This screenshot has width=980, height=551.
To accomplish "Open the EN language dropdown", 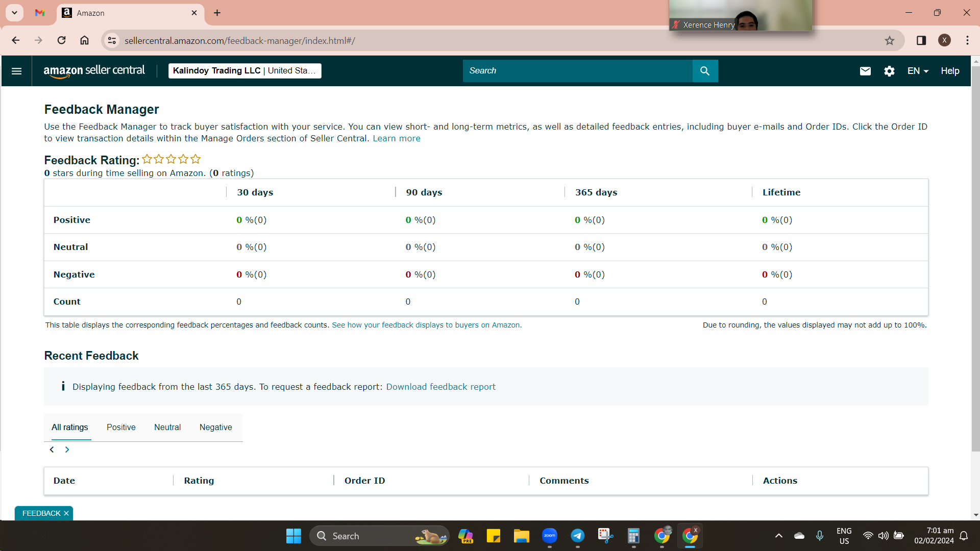I will point(918,71).
